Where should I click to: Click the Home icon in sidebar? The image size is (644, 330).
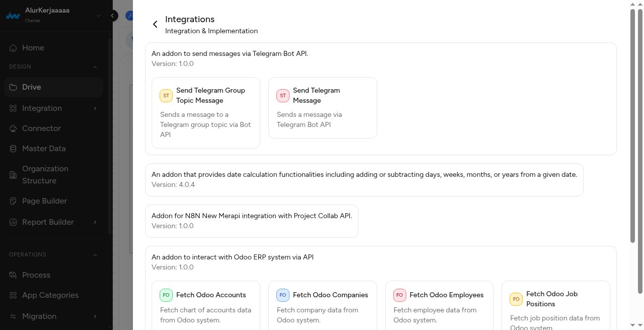(x=13, y=48)
